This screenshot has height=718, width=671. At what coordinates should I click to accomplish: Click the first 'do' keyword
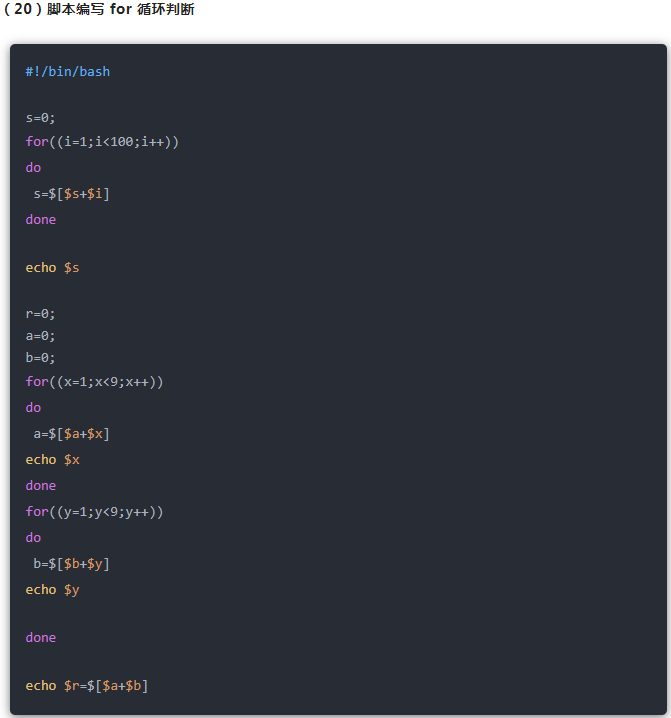pyautogui.click(x=33, y=167)
